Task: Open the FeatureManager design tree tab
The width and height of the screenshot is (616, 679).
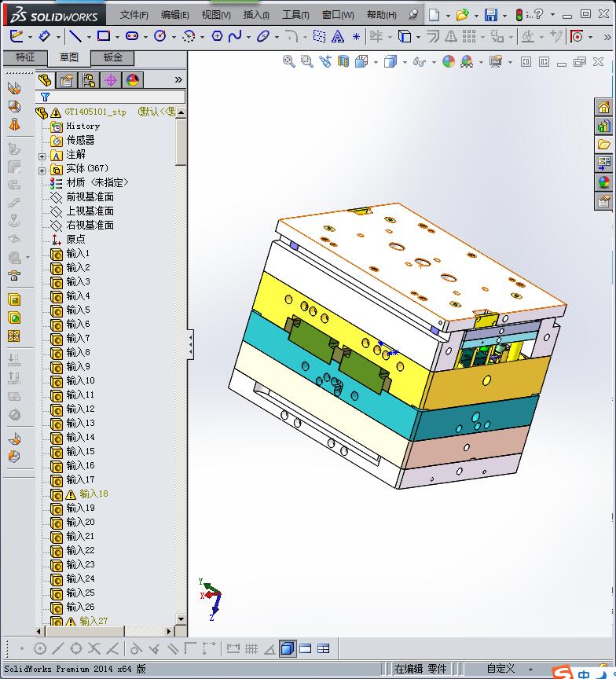Action: pos(45,80)
